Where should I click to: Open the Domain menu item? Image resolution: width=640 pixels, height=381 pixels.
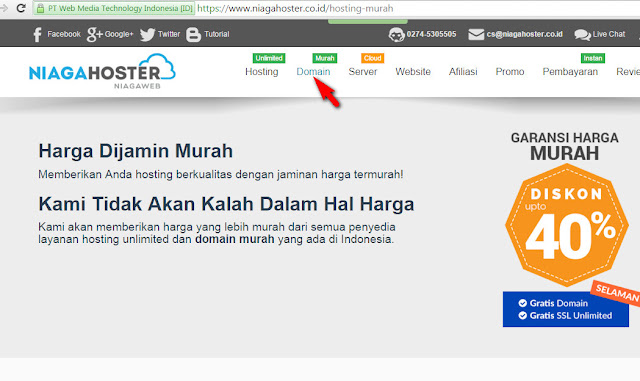313,72
